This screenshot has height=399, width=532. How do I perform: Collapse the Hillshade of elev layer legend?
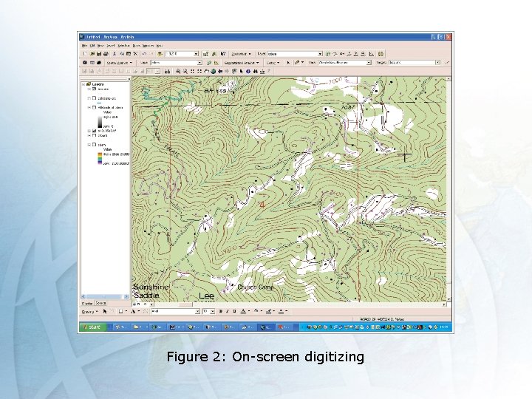pos(89,107)
